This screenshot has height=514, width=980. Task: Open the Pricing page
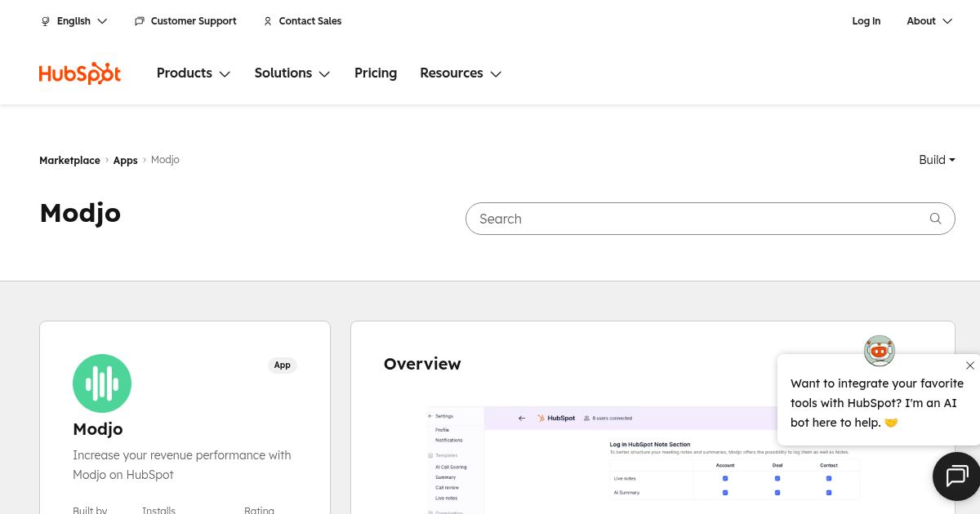(376, 73)
